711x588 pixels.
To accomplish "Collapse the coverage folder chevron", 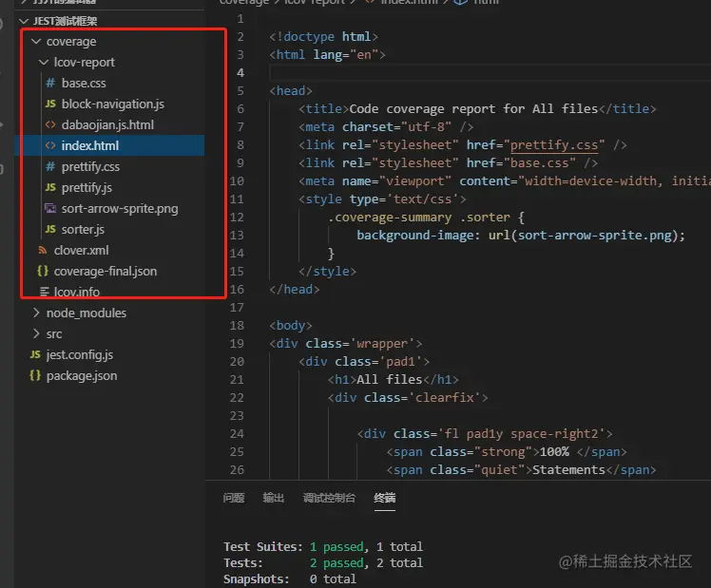I will coord(36,41).
